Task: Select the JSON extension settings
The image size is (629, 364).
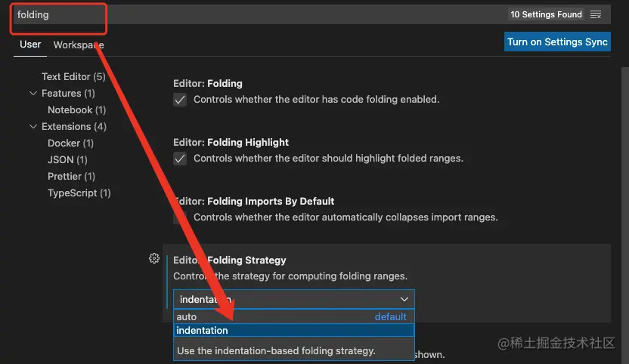Action: click(x=67, y=160)
